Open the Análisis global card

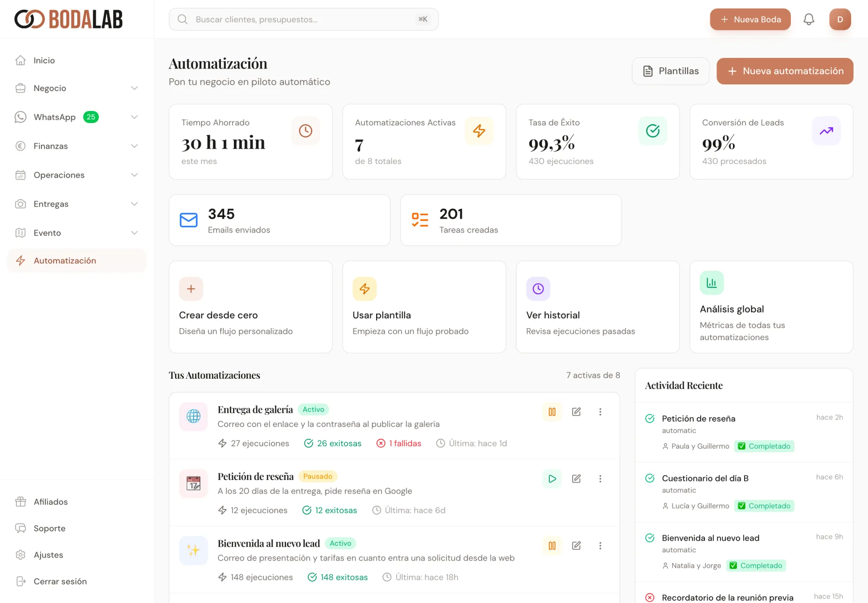772,307
